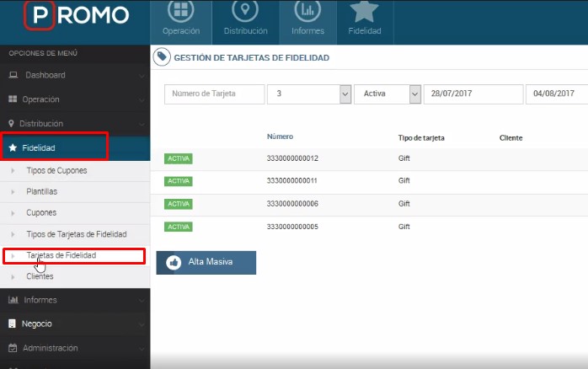Open Tarjetas de Fidelidad submenu item
The width and height of the screenshot is (588, 369).
61,255
